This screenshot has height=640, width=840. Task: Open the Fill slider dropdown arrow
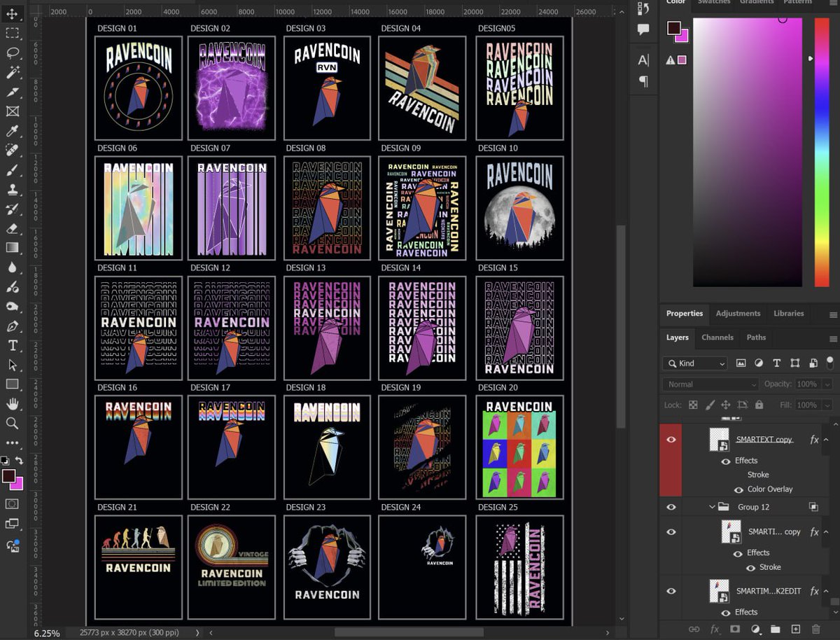pos(827,405)
